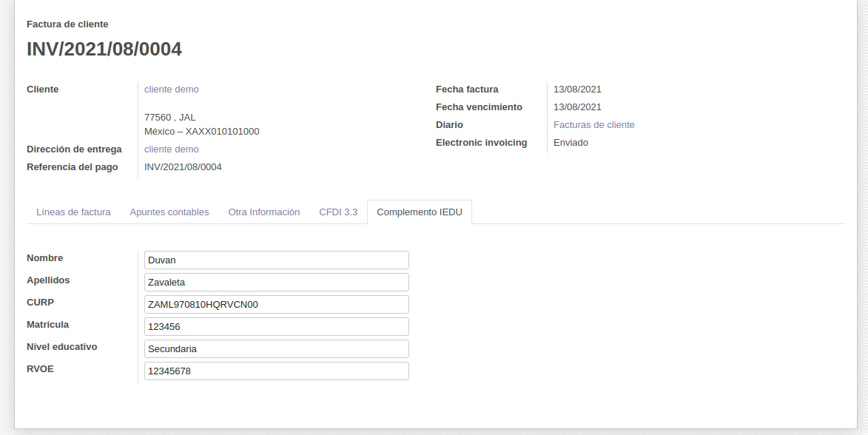868x435 pixels.
Task: Select the Otra Información tab
Action: pos(263,212)
